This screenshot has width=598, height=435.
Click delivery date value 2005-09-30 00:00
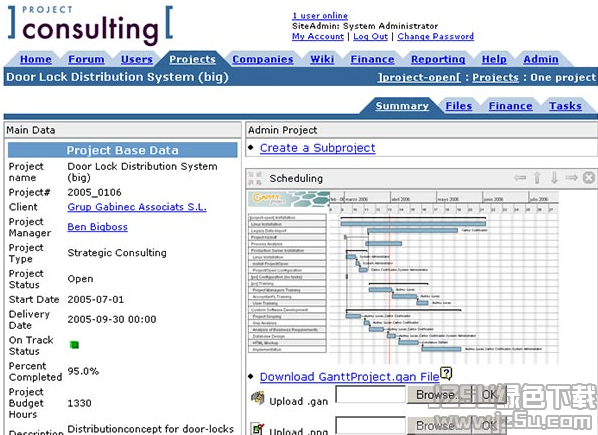[112, 319]
